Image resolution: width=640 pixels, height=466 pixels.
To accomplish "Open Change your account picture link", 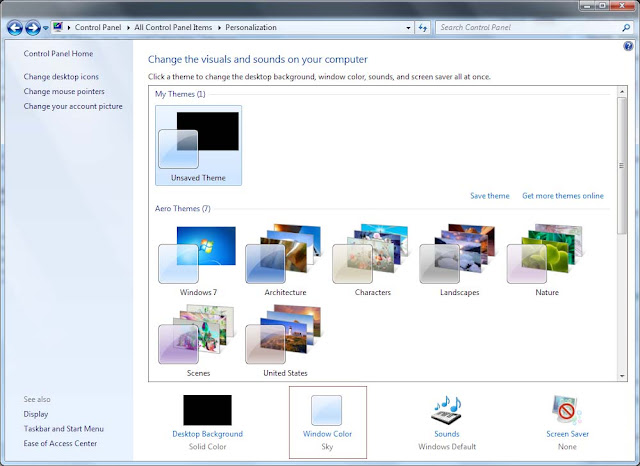I will click(x=73, y=106).
